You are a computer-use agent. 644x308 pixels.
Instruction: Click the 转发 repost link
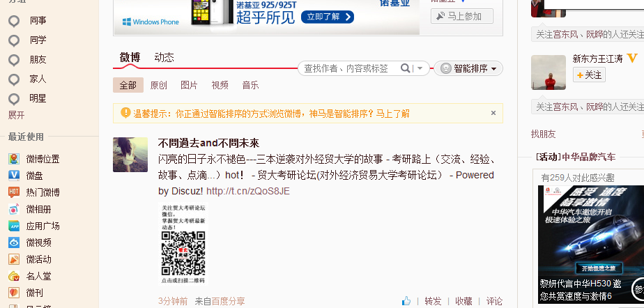pyautogui.click(x=433, y=302)
